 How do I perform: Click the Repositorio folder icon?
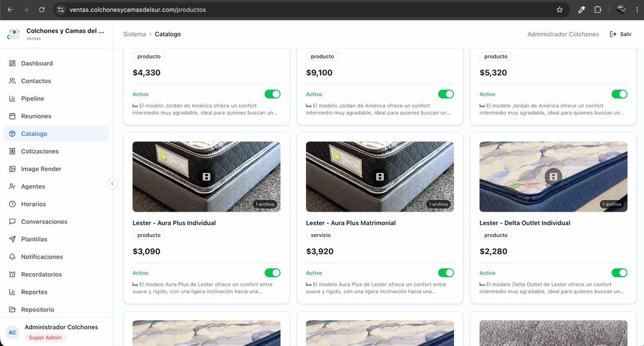(12, 309)
